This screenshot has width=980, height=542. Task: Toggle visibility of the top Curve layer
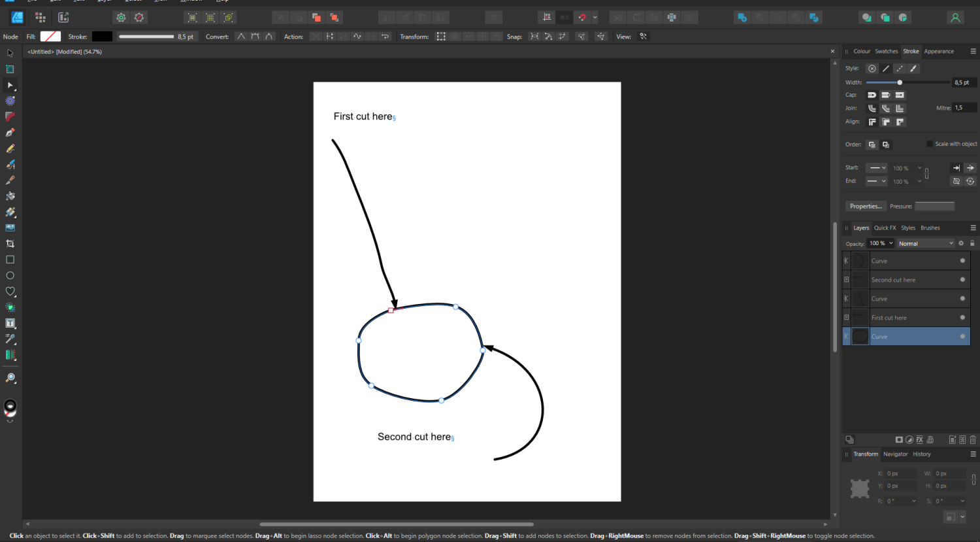click(x=962, y=261)
